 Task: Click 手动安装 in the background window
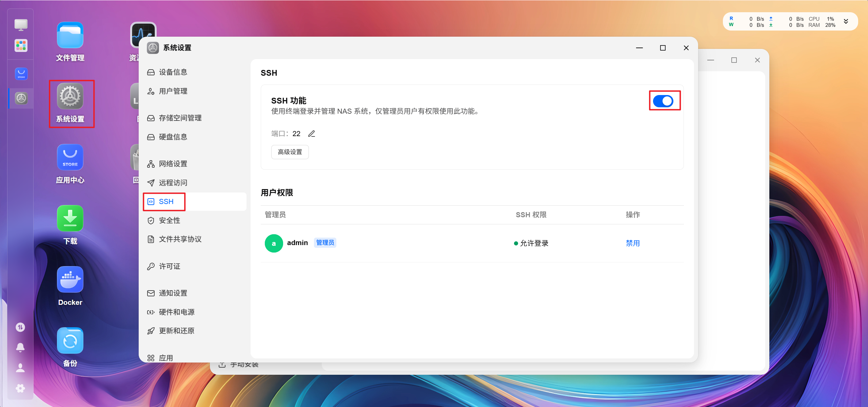[244, 365]
